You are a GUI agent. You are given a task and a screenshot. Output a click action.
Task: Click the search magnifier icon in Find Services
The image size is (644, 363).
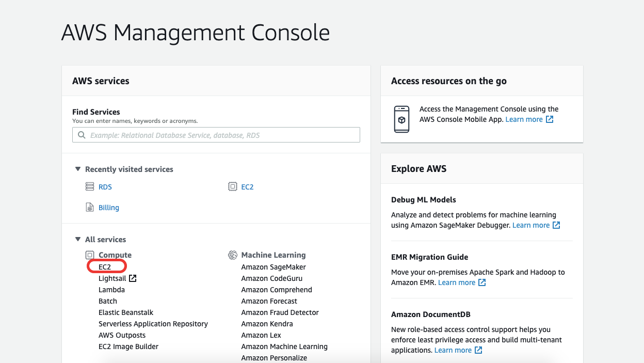tap(82, 135)
